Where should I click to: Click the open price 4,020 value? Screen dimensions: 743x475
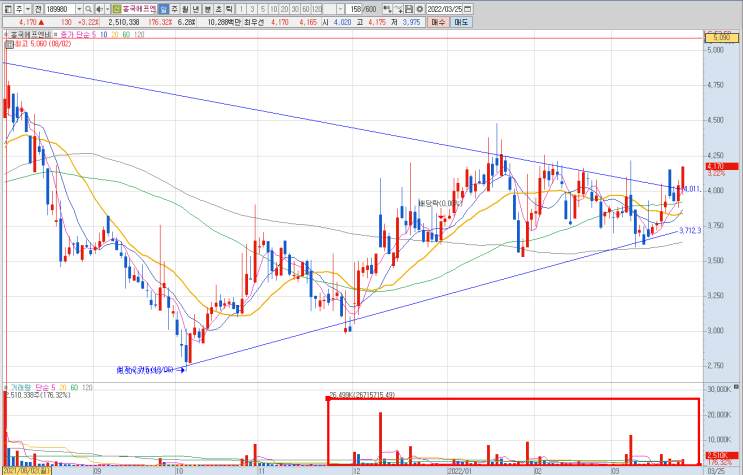(342, 22)
